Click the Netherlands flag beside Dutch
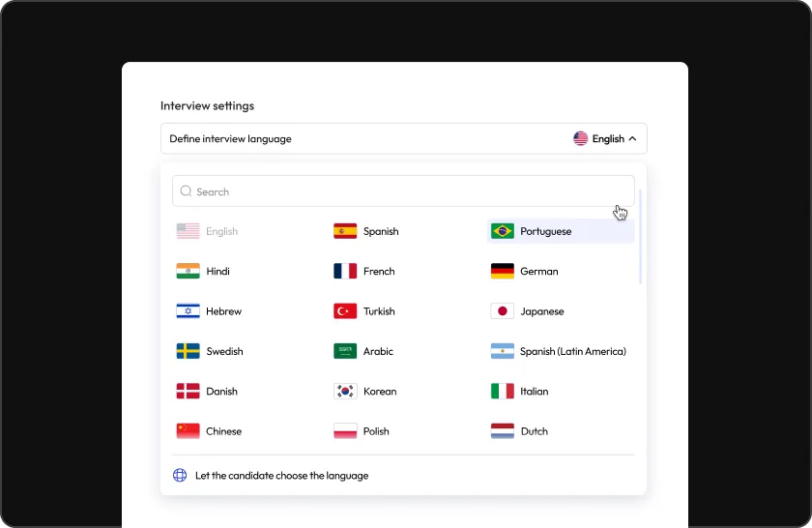Screen dimensions: 812x528 pyautogui.click(x=503, y=431)
